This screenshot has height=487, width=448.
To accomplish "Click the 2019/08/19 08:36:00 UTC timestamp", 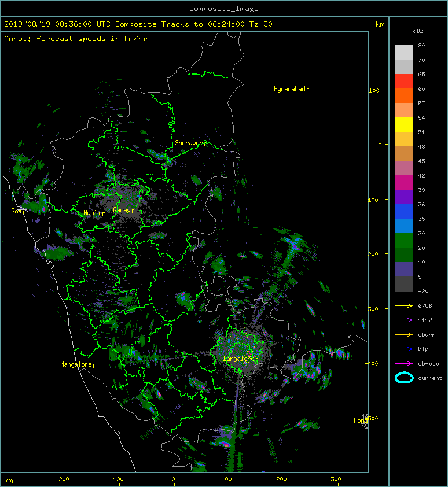I will click(x=57, y=24).
